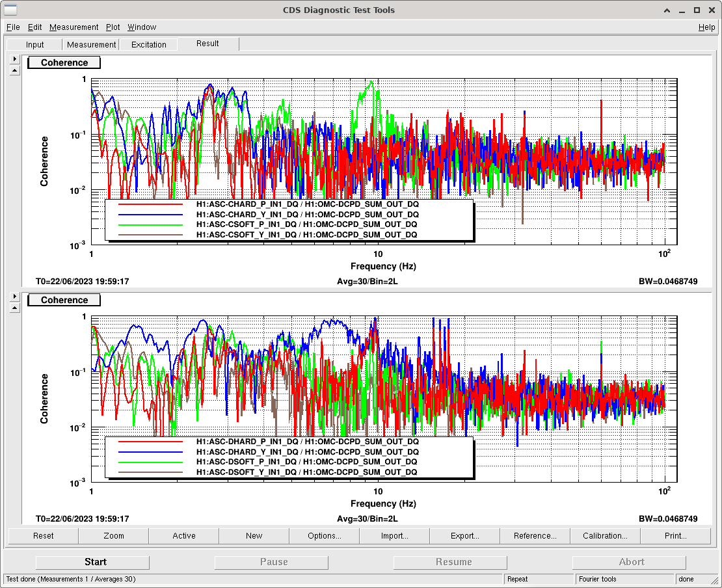This screenshot has width=722, height=588.
Task: Switch to the Input tab
Action: 35,45
